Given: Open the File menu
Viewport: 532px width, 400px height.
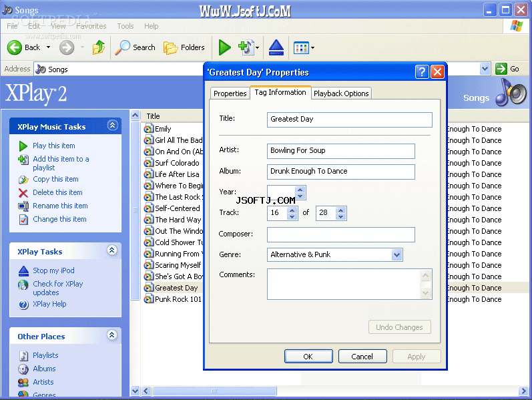Looking at the screenshot, I should click(x=12, y=26).
